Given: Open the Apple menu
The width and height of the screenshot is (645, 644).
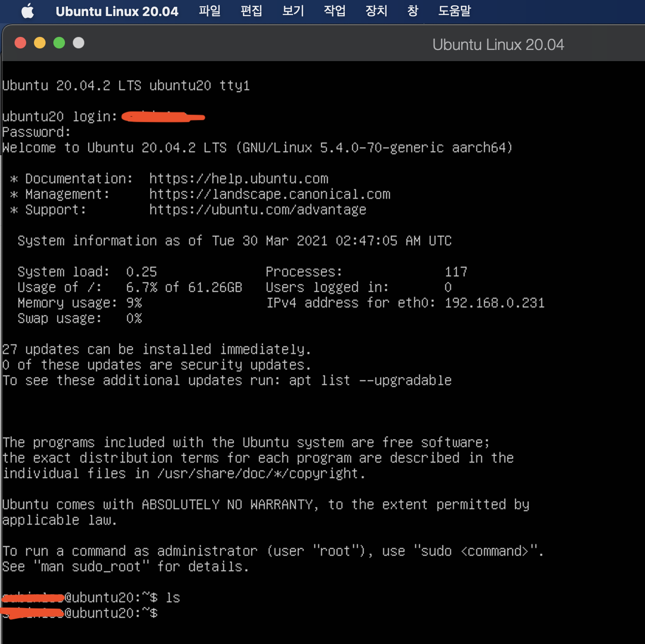Looking at the screenshot, I should [x=28, y=11].
